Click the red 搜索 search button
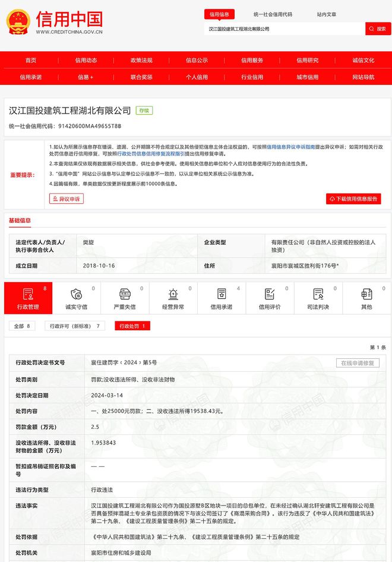The image size is (392, 562). (x=378, y=29)
